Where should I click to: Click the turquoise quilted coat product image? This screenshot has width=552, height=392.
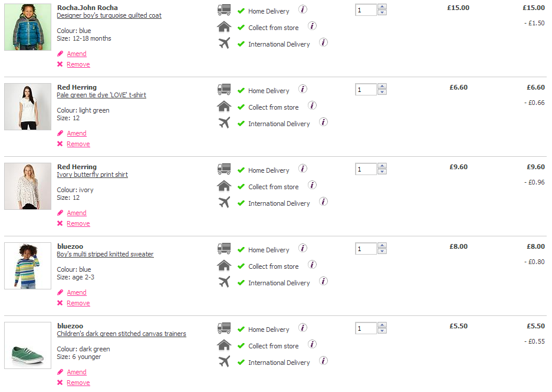28,27
